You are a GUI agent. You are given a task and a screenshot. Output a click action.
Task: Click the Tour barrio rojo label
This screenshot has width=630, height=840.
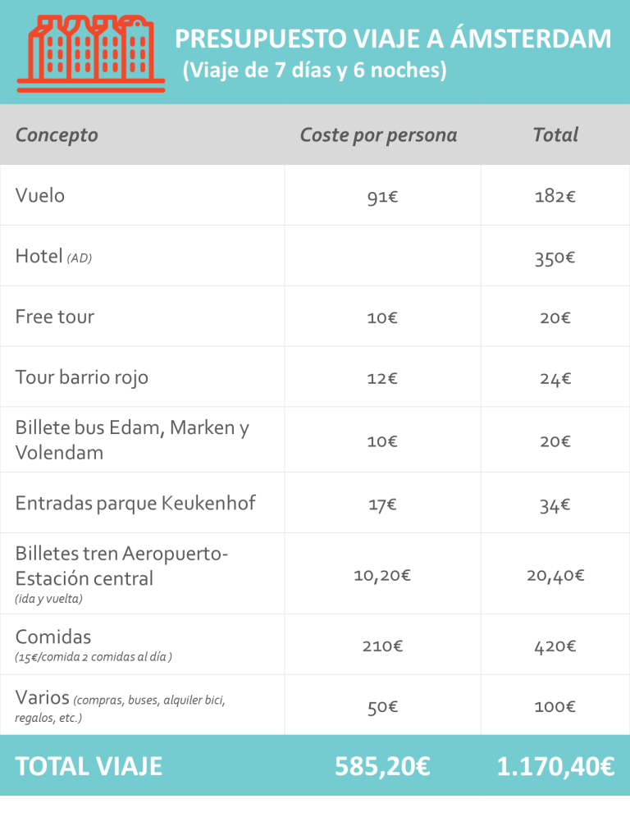tap(81, 377)
